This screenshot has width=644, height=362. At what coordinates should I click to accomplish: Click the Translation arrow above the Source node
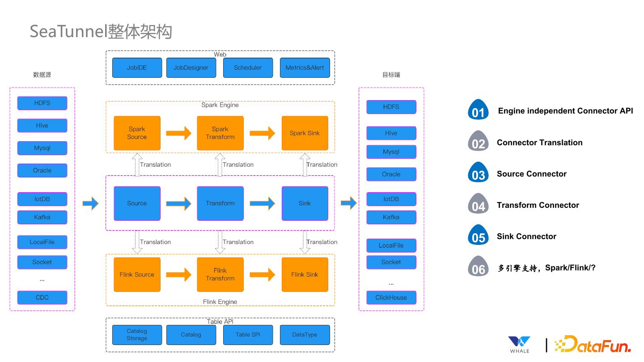click(136, 164)
